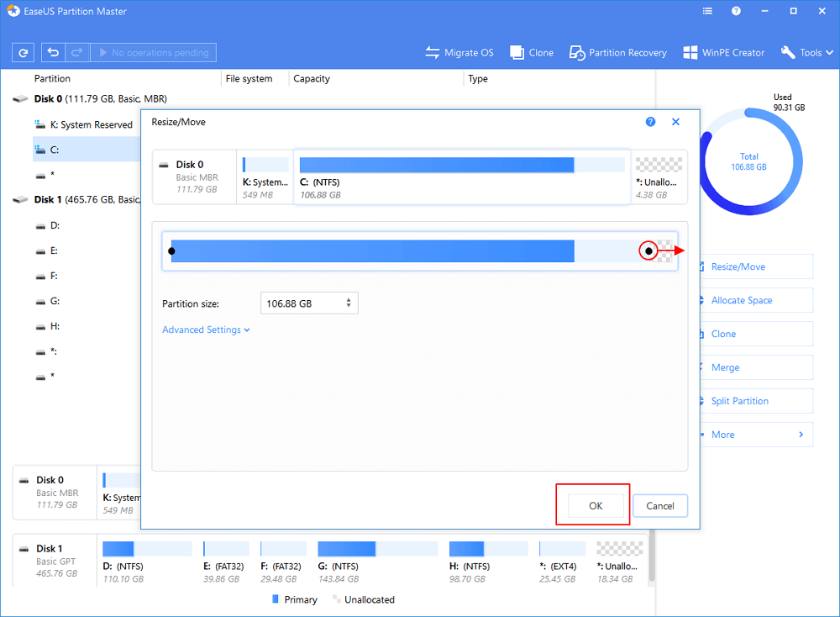The image size is (840, 617).
Task: Redo the operation
Action: 77,52
